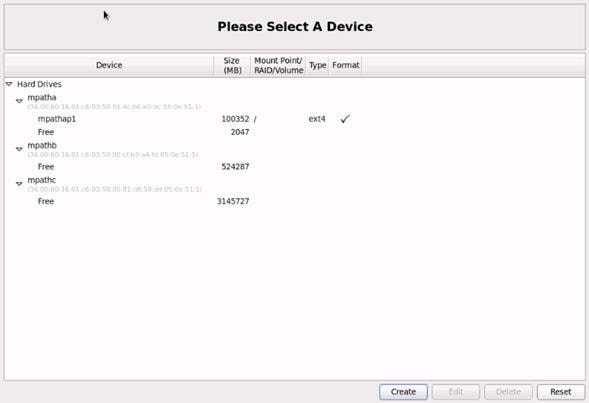Click the Reset button
The image size is (589, 403).
click(x=561, y=392)
